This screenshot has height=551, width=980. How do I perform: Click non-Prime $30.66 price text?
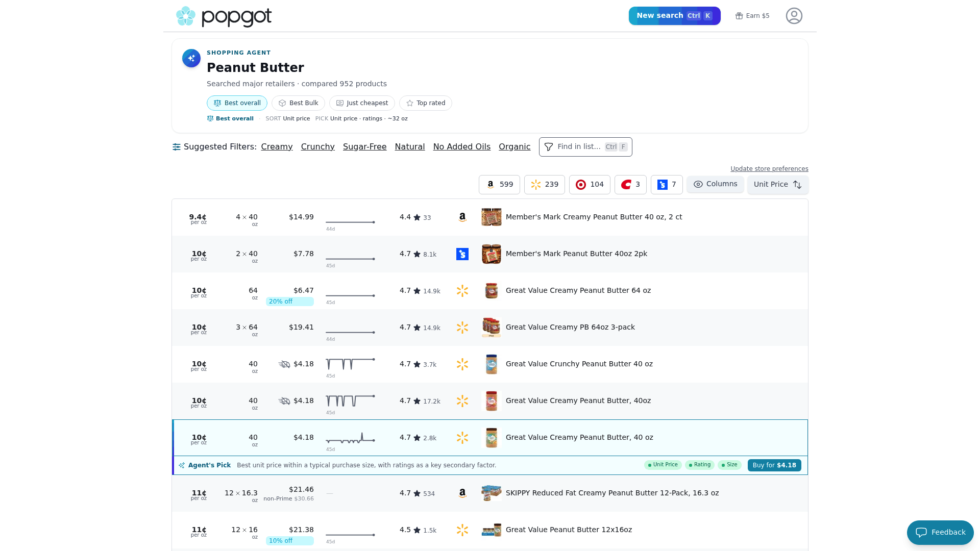tap(289, 499)
